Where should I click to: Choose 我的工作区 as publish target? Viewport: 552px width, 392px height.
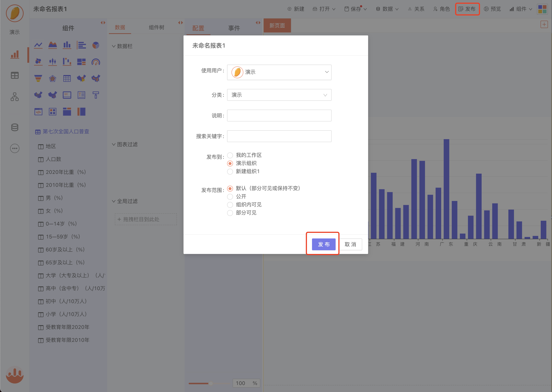pyautogui.click(x=230, y=155)
